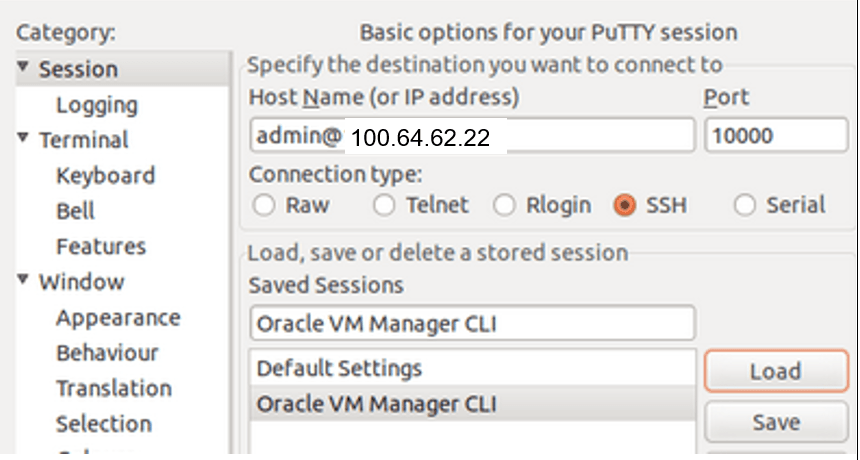Screen dimensions: 860x460
Task: Choose the Serial connection type
Action: tap(744, 206)
